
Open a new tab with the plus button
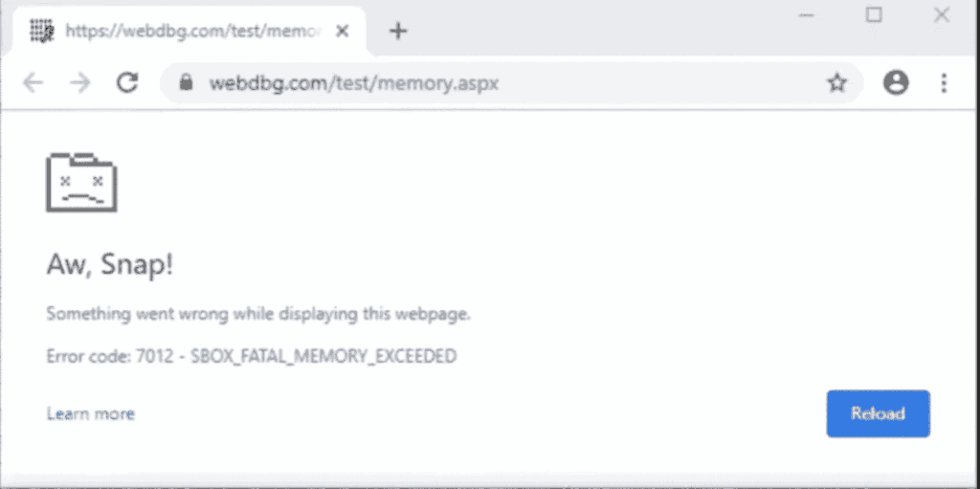398,31
